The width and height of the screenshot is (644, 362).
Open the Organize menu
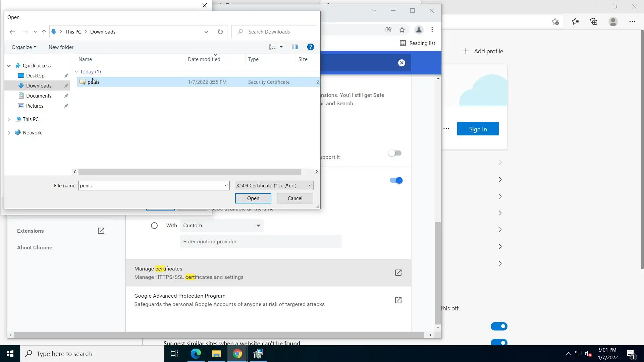(24, 47)
